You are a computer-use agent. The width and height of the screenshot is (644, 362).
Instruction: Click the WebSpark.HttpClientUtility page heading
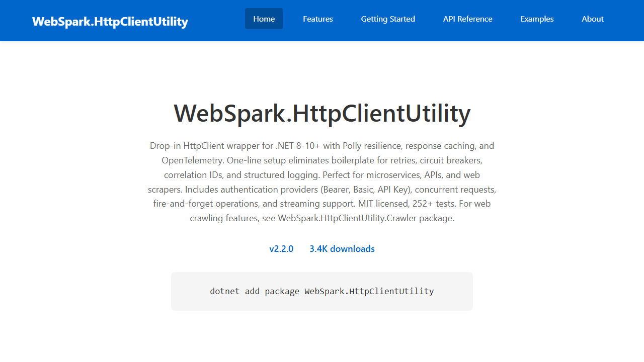click(321, 113)
